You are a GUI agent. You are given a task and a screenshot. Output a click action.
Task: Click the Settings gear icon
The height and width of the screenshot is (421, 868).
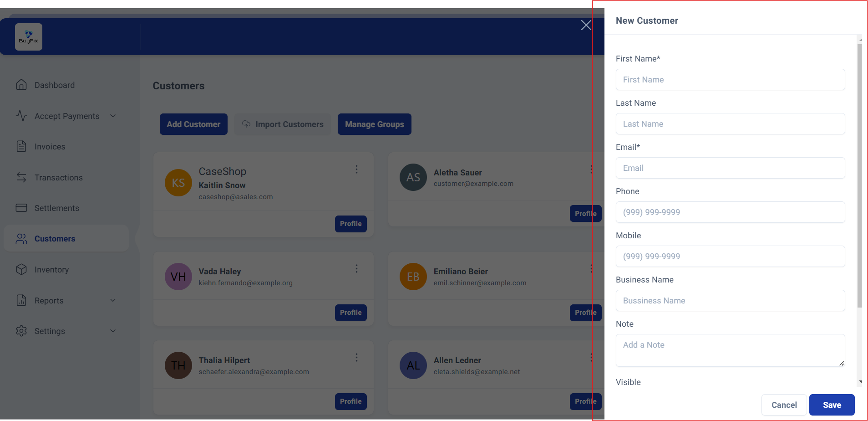[21, 331]
